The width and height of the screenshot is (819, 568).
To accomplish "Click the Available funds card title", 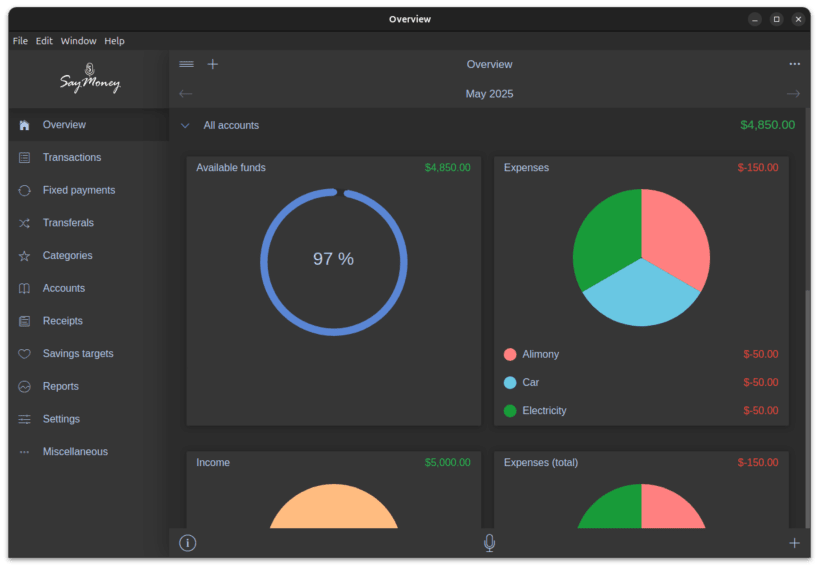I will coord(231,168).
